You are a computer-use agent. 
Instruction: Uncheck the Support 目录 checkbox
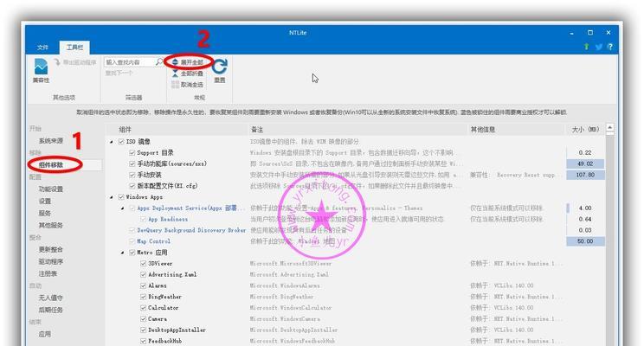coord(132,153)
